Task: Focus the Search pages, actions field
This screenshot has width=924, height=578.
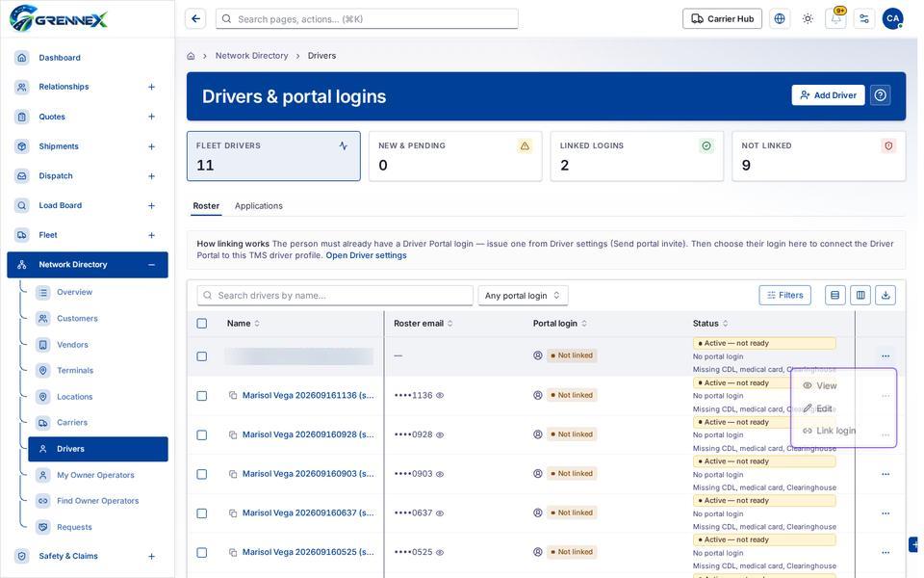Action: click(x=367, y=19)
